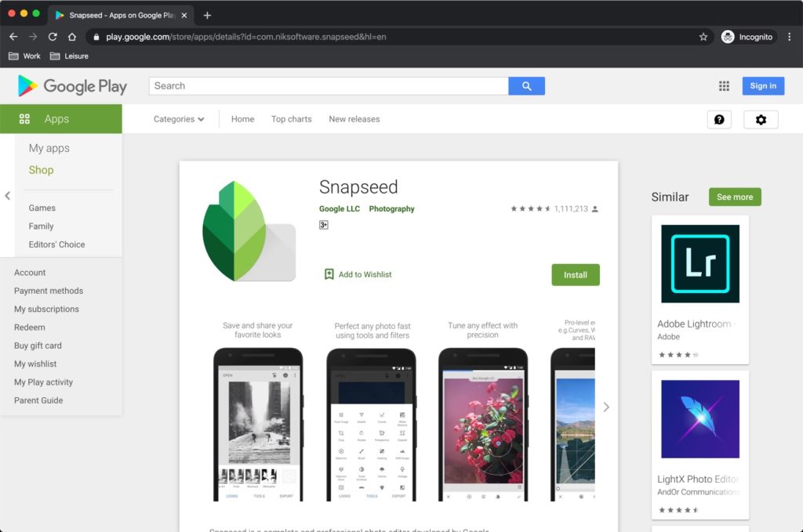This screenshot has width=803, height=532.
Task: Open Account page
Action: 30,273
